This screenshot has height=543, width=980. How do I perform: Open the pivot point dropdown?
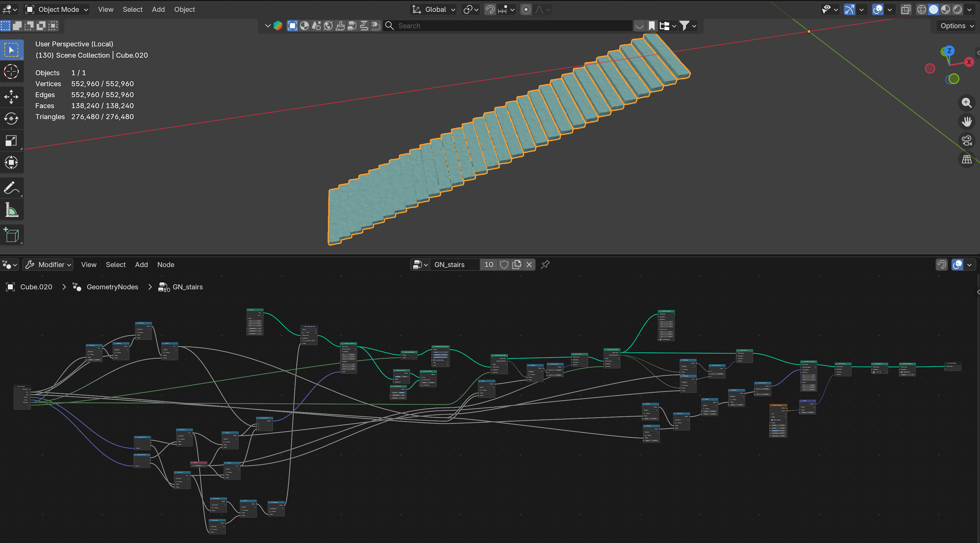point(471,9)
